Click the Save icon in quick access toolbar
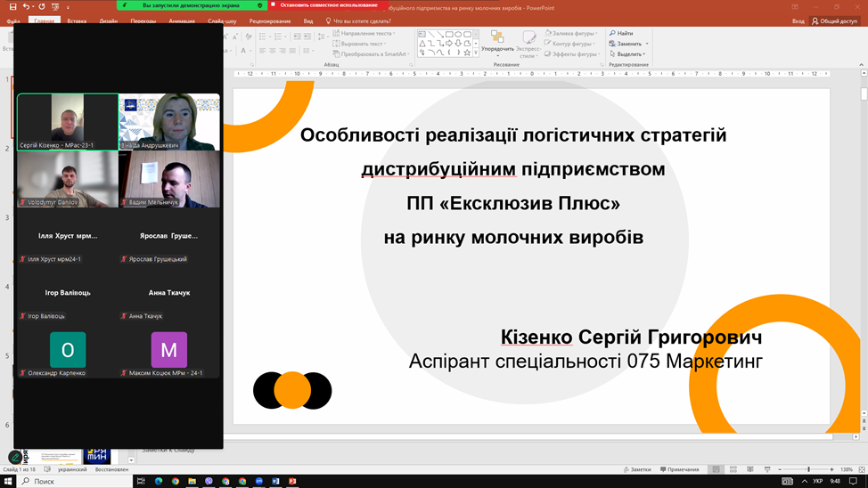 point(12,6)
